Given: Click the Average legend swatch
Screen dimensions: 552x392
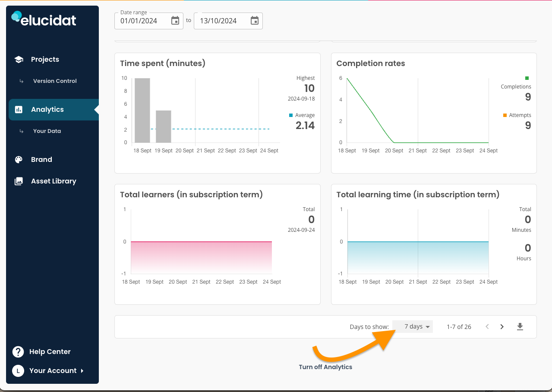Looking at the screenshot, I should 290,115.
